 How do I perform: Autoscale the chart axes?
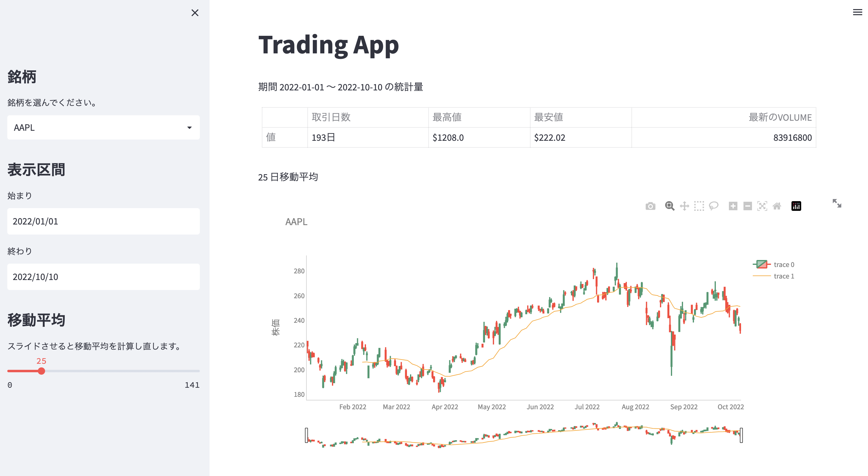763,206
